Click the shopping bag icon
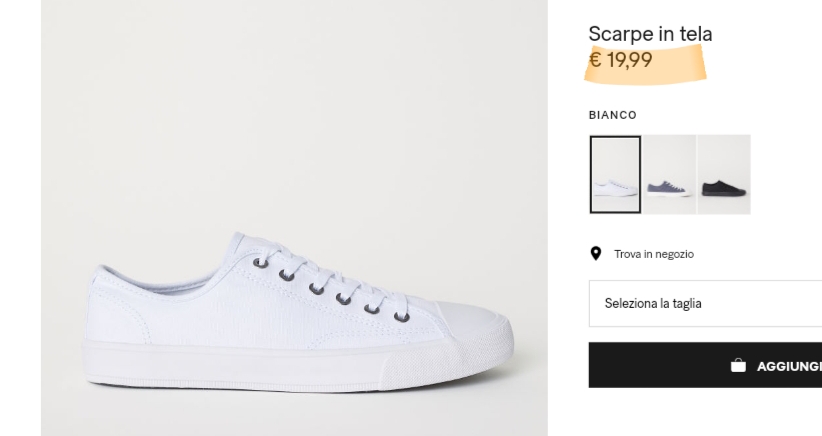 738,366
